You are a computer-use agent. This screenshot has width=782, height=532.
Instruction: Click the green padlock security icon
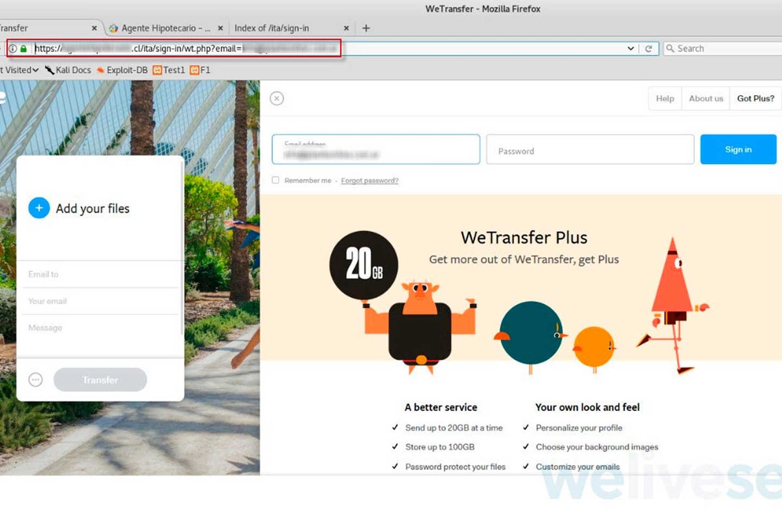coord(24,48)
